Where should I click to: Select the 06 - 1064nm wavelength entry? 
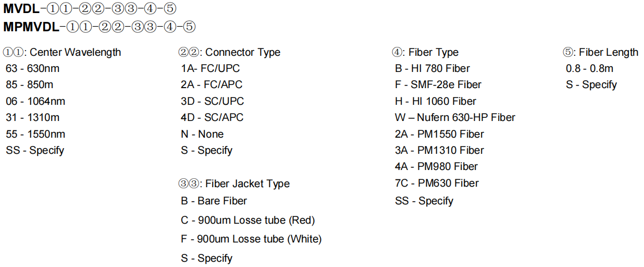pos(35,101)
